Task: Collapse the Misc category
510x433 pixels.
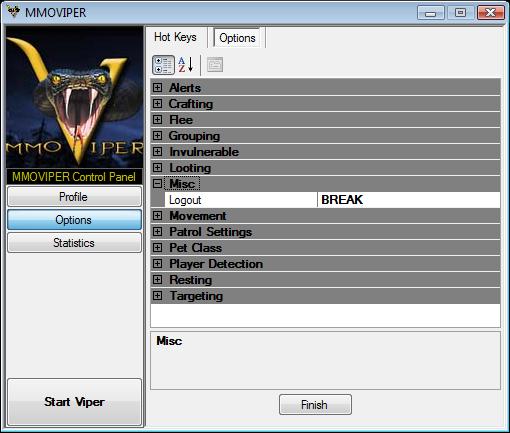Action: 157,184
